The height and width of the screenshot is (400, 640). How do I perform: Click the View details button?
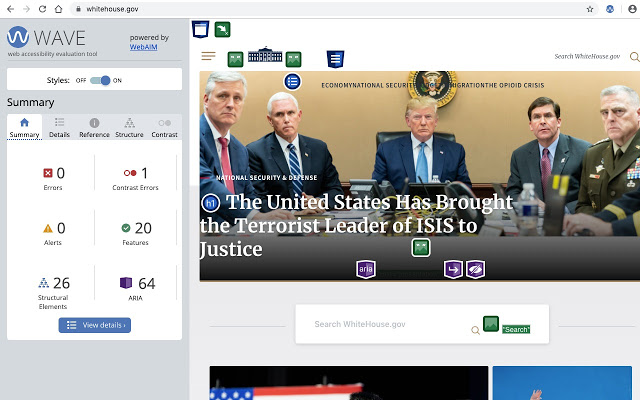94,325
